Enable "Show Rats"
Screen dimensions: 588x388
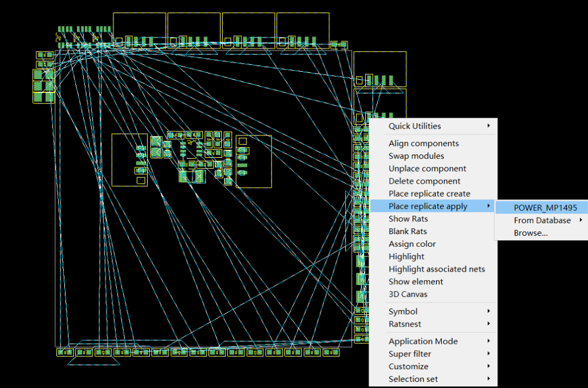pyautogui.click(x=408, y=219)
